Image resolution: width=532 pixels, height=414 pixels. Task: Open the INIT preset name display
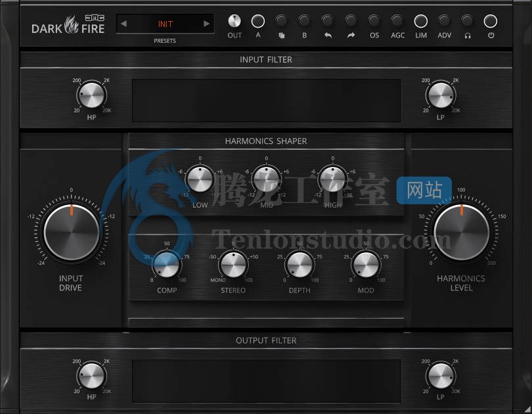[166, 24]
